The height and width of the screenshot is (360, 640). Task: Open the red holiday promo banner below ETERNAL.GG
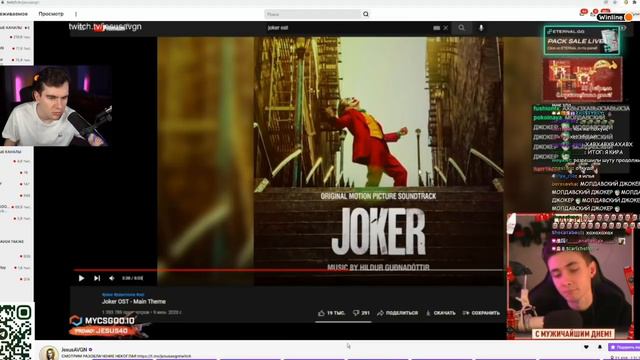click(x=583, y=79)
